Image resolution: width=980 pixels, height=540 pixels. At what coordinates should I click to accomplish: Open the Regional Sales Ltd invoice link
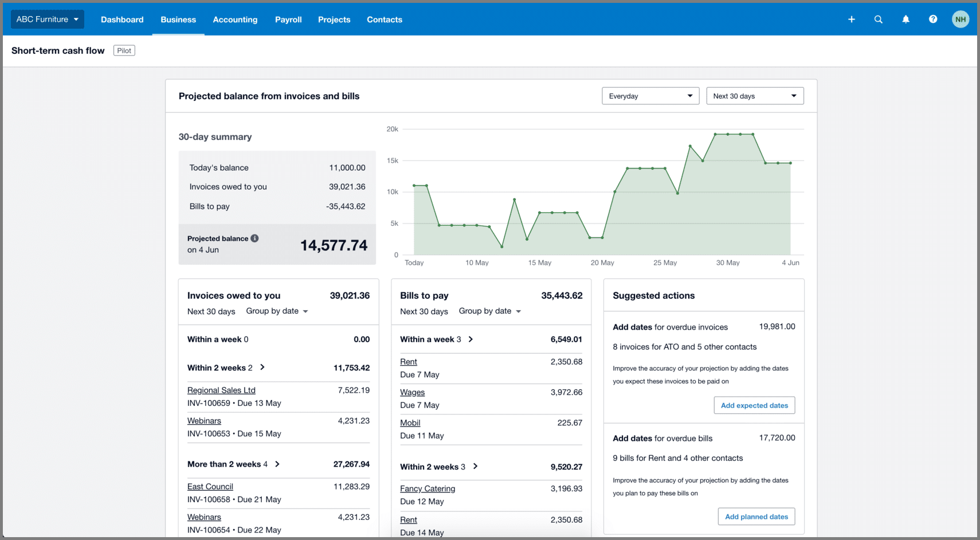tap(221, 390)
